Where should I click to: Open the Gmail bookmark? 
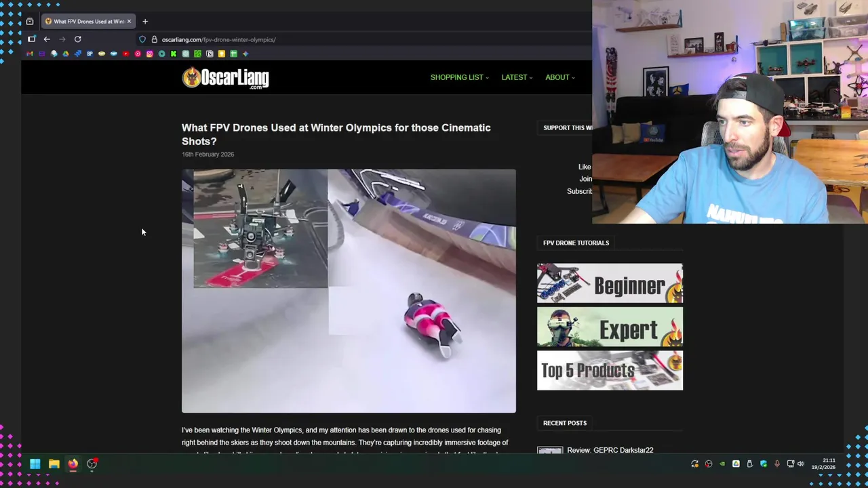coord(30,54)
